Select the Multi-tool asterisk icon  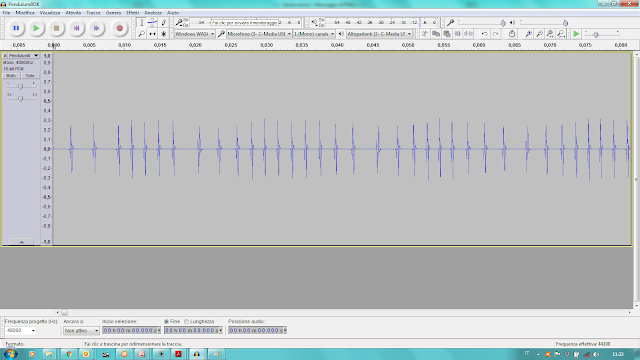tap(163, 34)
